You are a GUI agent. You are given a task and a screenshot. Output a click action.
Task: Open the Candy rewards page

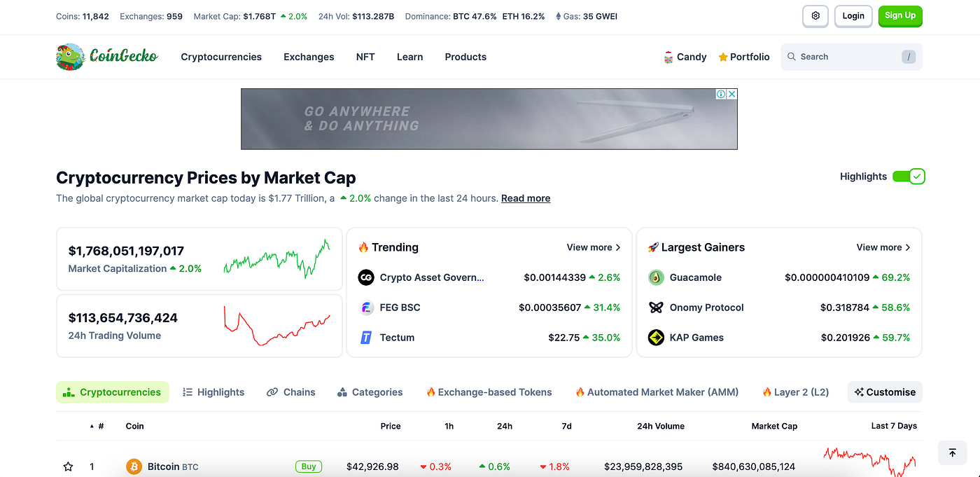(685, 57)
